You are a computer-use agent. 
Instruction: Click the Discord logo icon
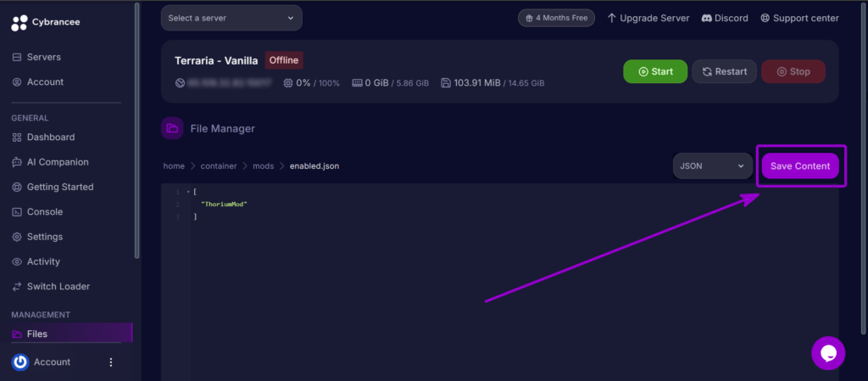pos(706,19)
